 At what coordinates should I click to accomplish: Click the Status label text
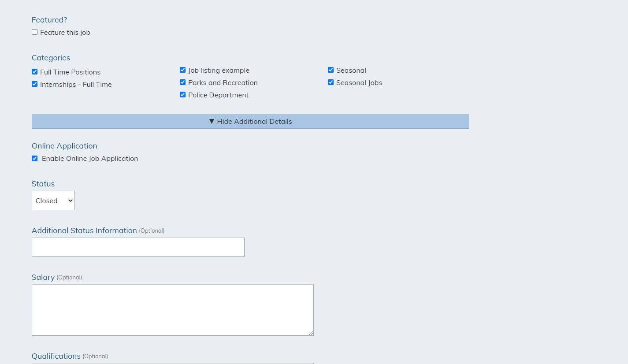point(43,184)
